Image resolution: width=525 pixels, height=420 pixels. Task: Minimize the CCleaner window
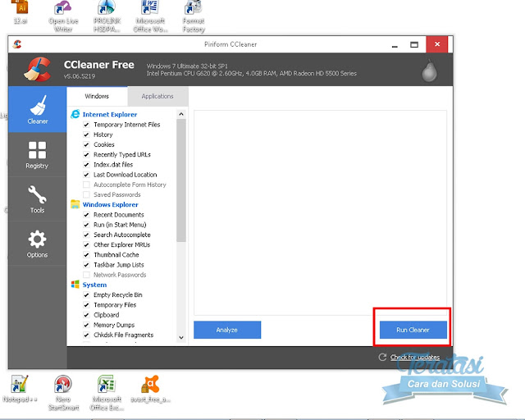point(395,44)
